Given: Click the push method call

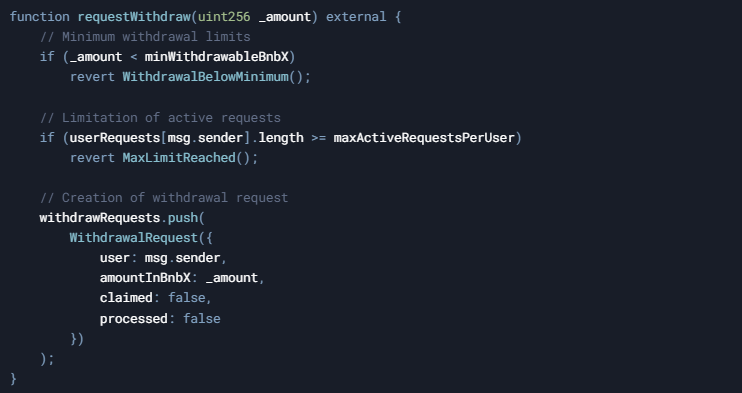Looking at the screenshot, I should point(183,218).
